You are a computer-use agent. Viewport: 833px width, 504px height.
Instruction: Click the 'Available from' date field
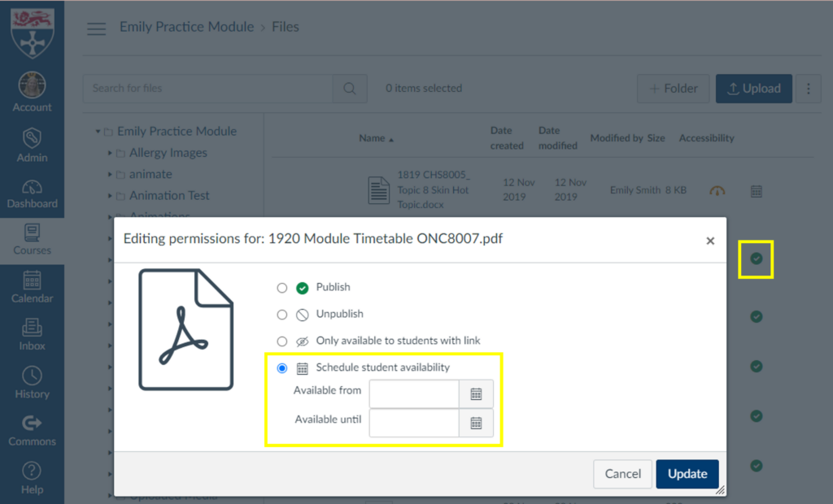[x=414, y=394]
